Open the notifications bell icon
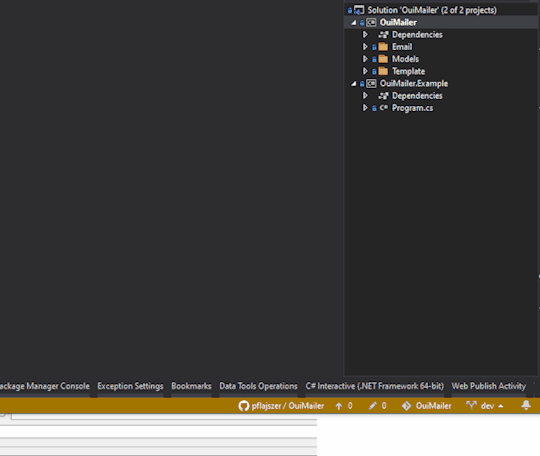 526,405
